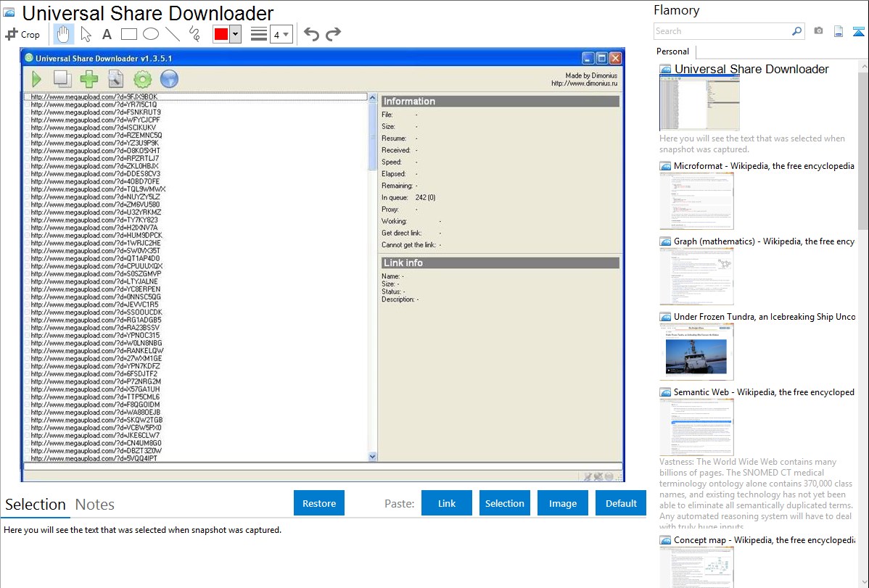Switch to the Notes tab
This screenshot has width=869, height=588.
(95, 505)
